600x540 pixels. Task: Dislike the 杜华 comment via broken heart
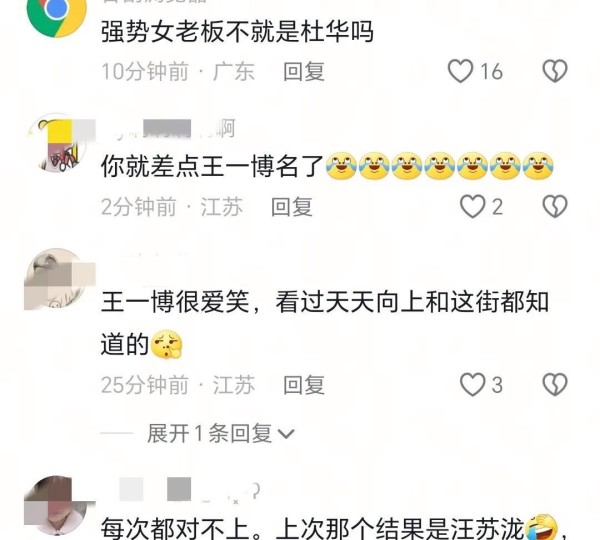555,71
